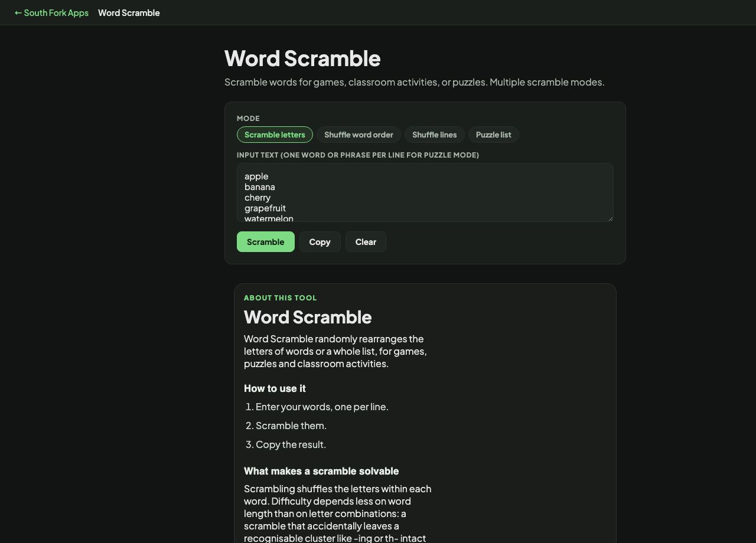
Task: Click inside the input text area
Action: pos(425,192)
